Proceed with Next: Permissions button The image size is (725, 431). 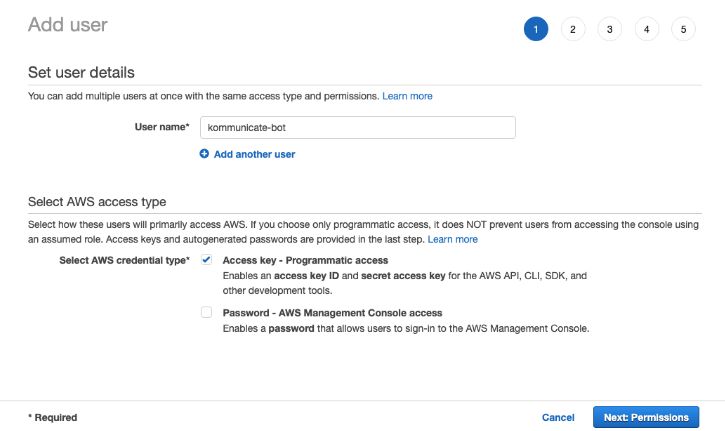[x=645, y=417]
